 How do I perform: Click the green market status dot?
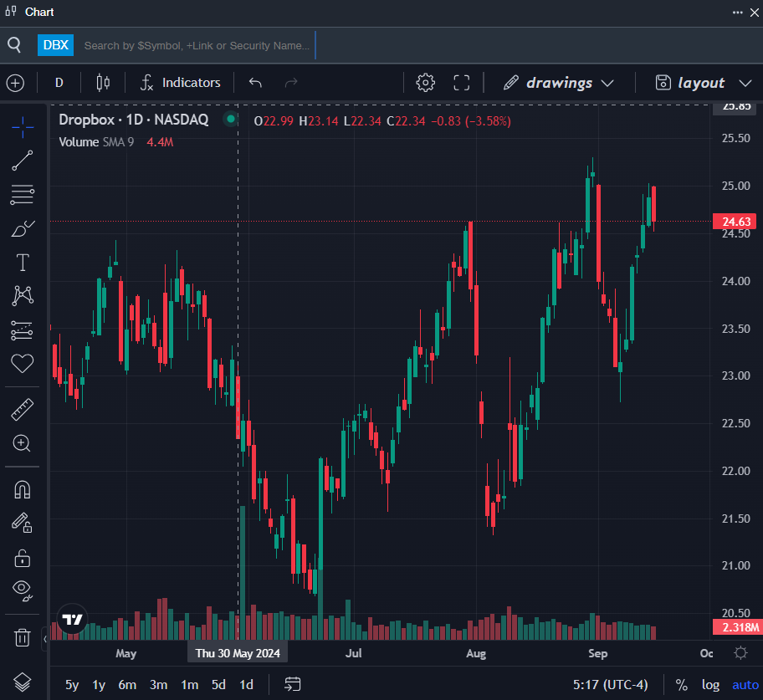[231, 119]
